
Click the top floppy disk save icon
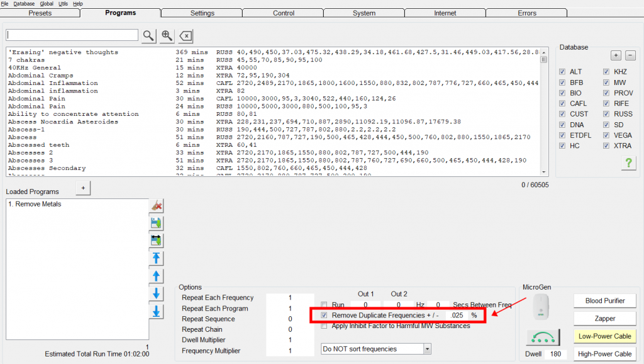click(x=157, y=223)
